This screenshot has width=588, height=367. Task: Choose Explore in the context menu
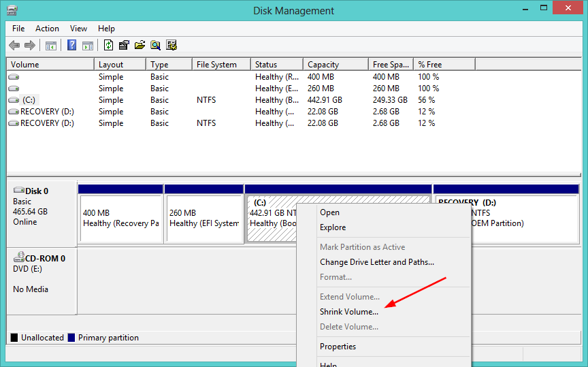tap(333, 227)
